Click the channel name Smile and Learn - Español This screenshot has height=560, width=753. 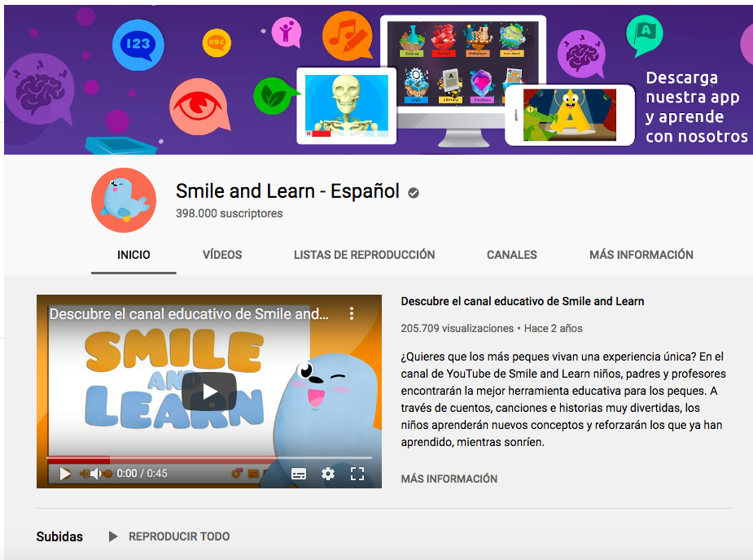tap(287, 191)
